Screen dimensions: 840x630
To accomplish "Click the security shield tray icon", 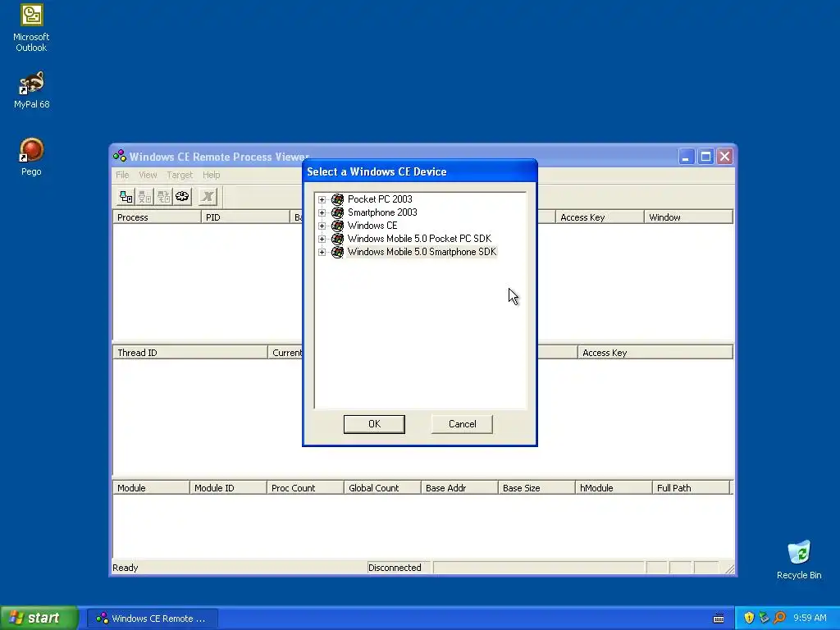I will tap(749, 618).
